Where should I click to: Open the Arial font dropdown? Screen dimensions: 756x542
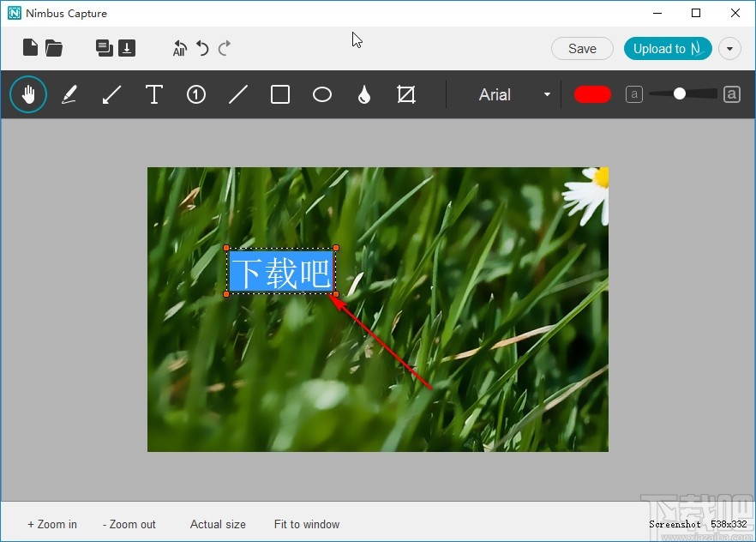coord(547,94)
